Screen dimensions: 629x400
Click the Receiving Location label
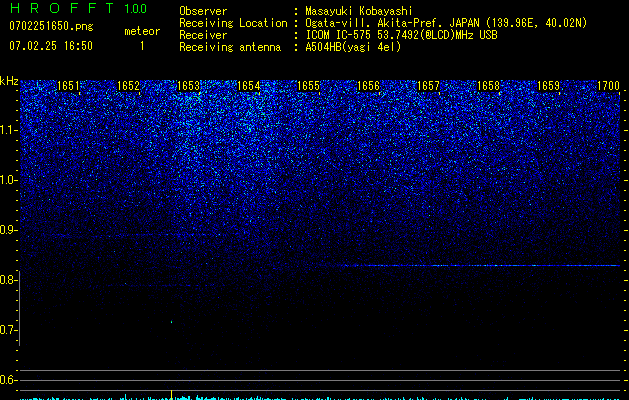(233, 23)
